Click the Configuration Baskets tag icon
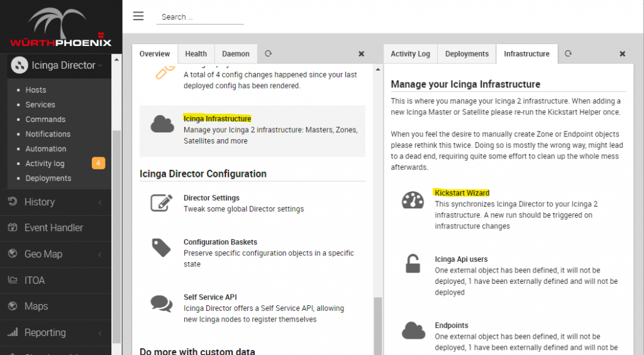644x355 pixels. [x=162, y=247]
